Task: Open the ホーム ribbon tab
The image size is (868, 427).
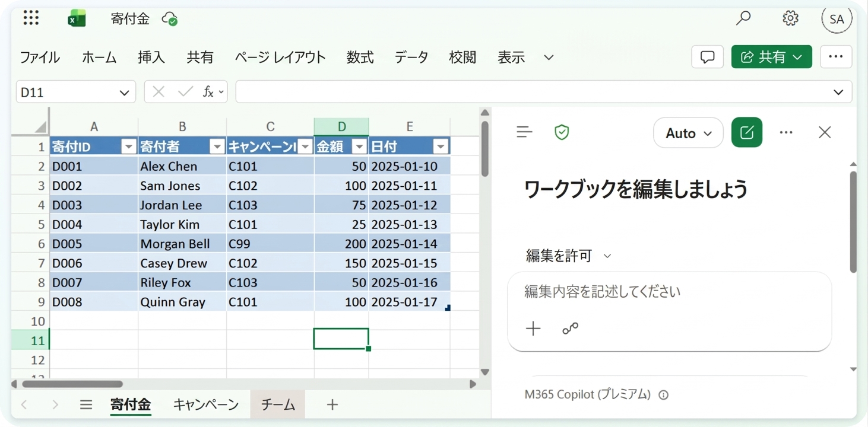Action: tap(99, 58)
